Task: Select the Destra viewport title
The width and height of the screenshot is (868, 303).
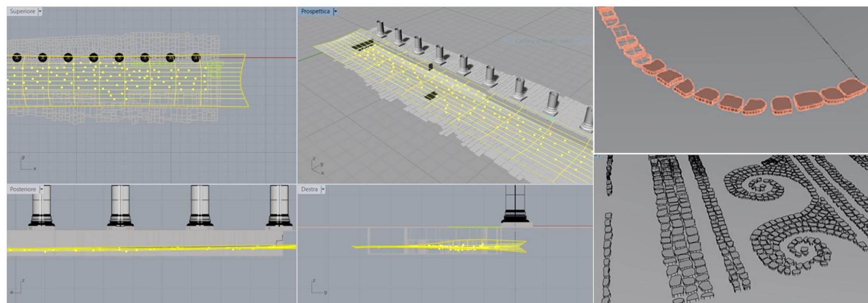Action: (309, 189)
